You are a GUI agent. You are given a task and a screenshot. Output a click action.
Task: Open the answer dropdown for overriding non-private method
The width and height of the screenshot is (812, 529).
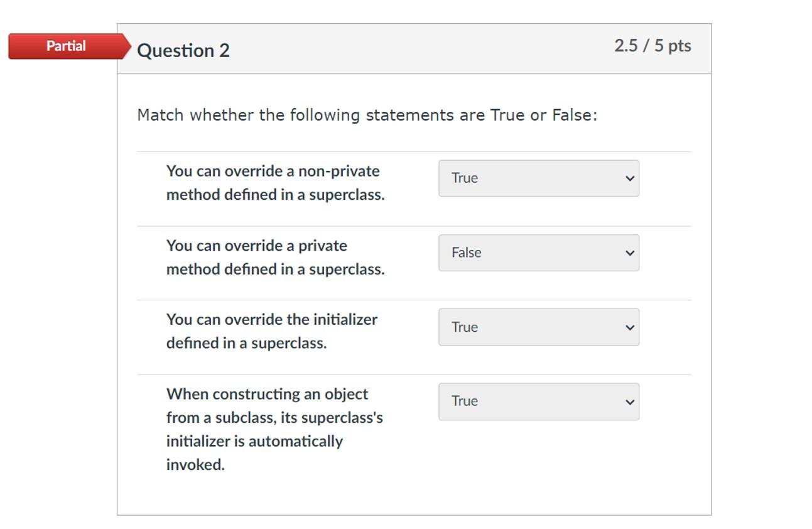click(538, 178)
